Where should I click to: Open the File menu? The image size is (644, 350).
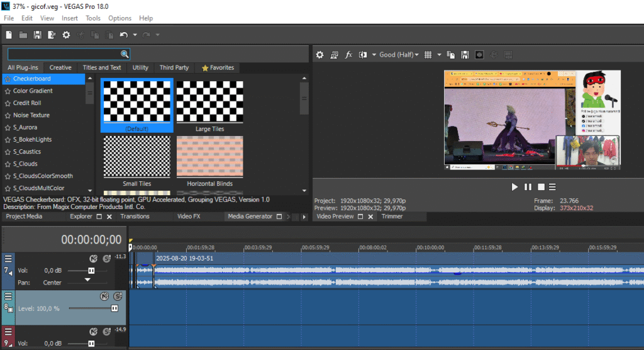point(9,18)
